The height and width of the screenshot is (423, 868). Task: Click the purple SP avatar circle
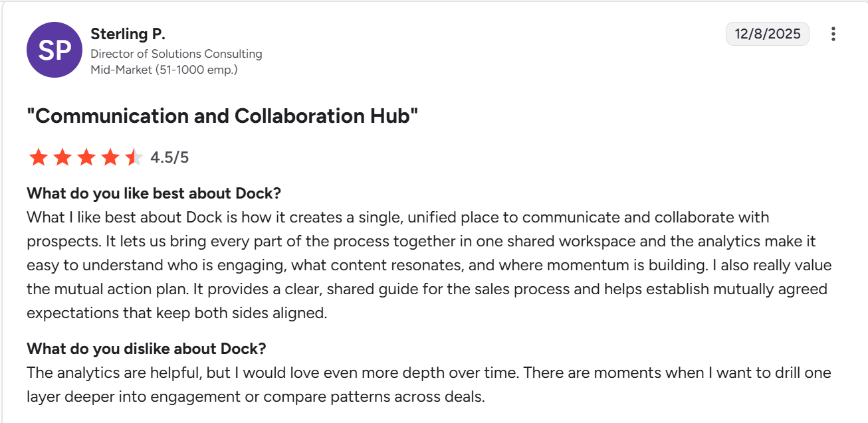(54, 50)
